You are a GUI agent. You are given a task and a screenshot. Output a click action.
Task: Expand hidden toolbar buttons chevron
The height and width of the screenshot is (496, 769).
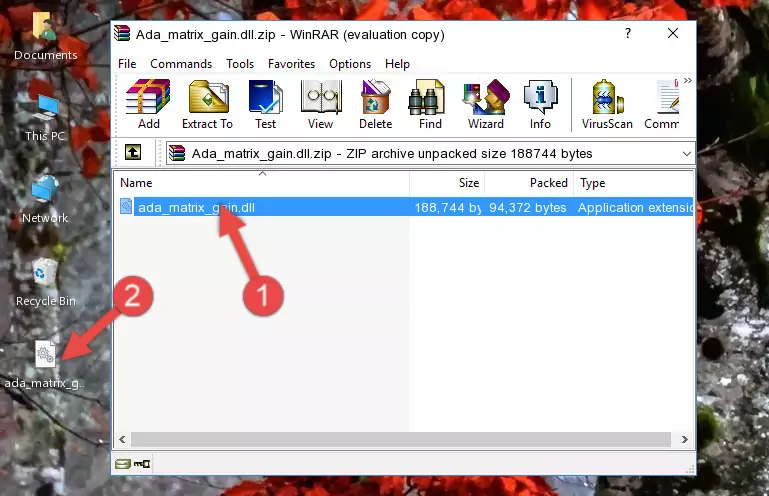688,80
